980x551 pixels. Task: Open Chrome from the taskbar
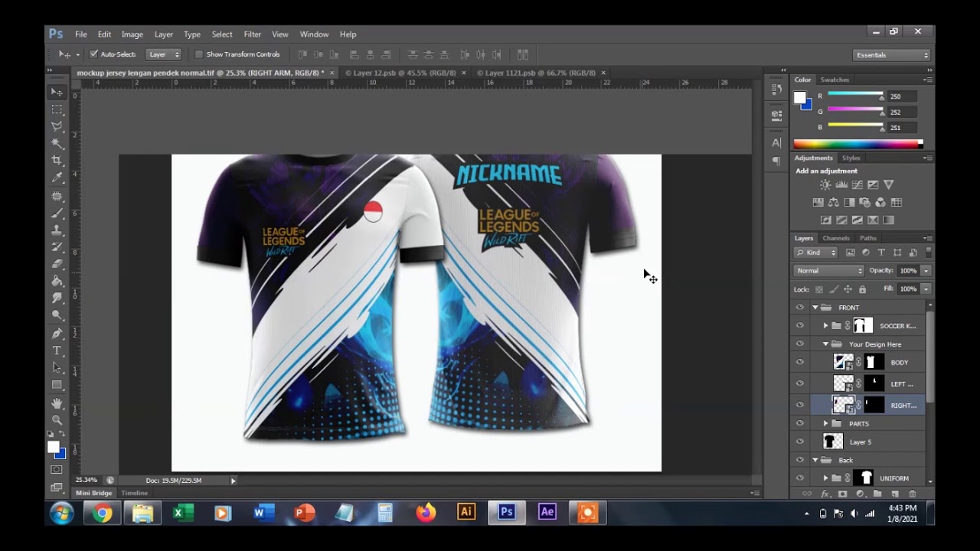102,514
